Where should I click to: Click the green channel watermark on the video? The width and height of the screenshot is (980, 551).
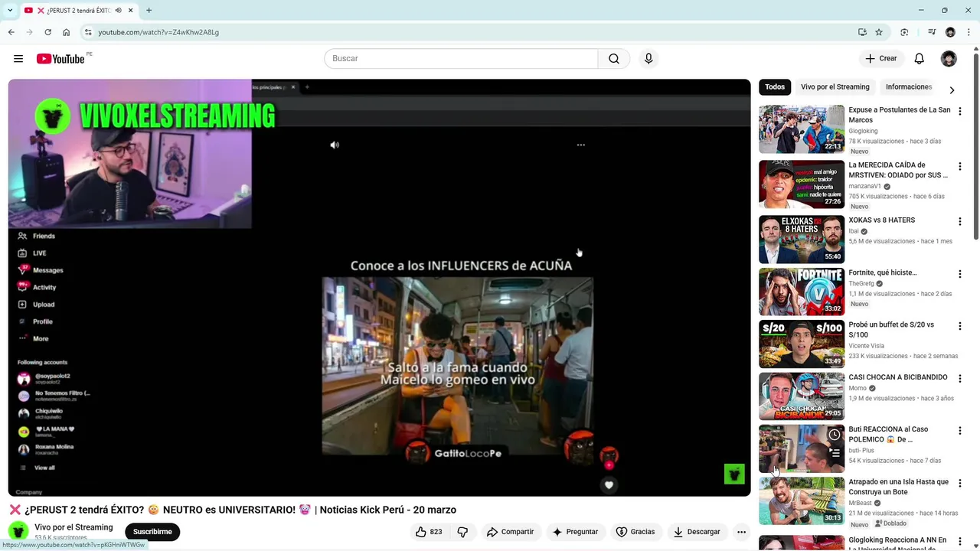click(x=734, y=474)
